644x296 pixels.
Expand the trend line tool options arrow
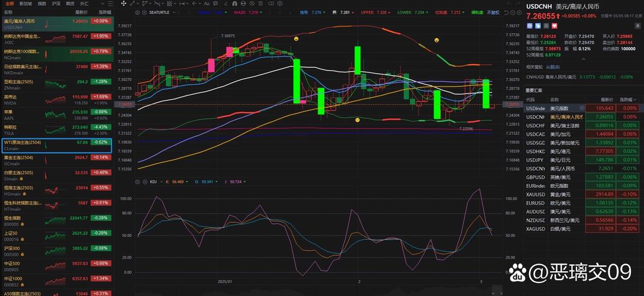tap(137, 4)
